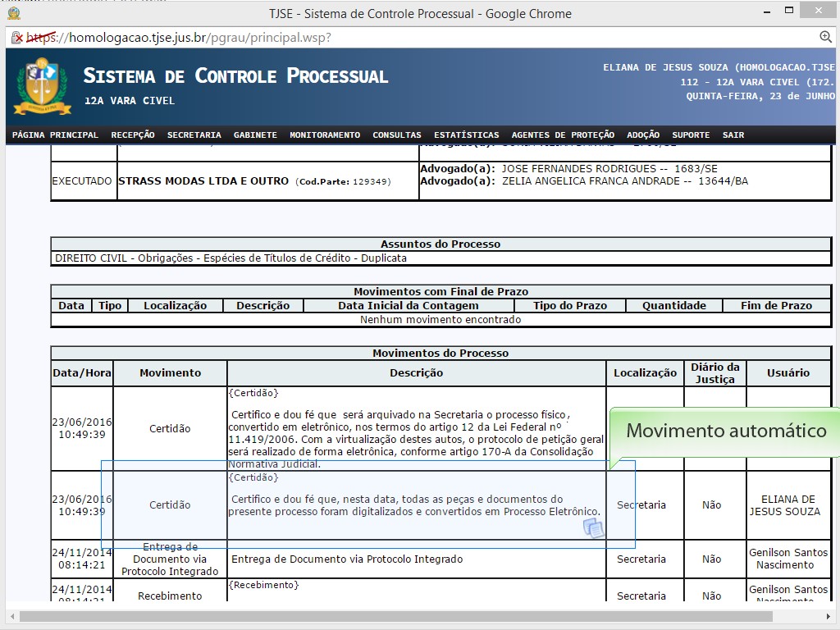
Task: Click the app icon in window title bar
Action: click(x=13, y=13)
